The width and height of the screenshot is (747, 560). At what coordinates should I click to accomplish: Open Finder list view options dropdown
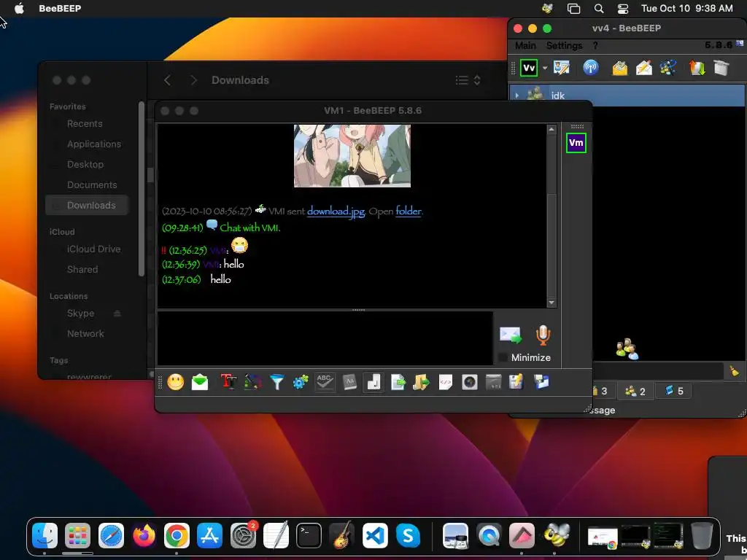(468, 80)
